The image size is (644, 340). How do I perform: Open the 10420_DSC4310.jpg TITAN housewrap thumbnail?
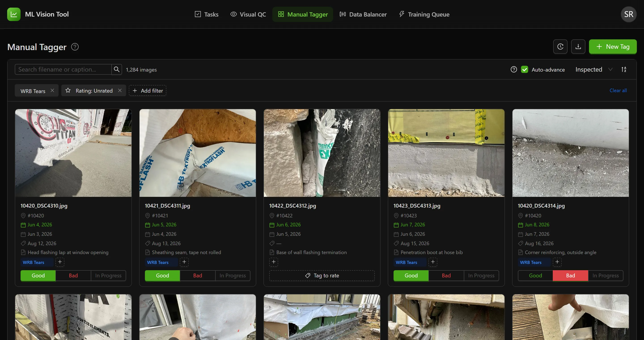(73, 153)
